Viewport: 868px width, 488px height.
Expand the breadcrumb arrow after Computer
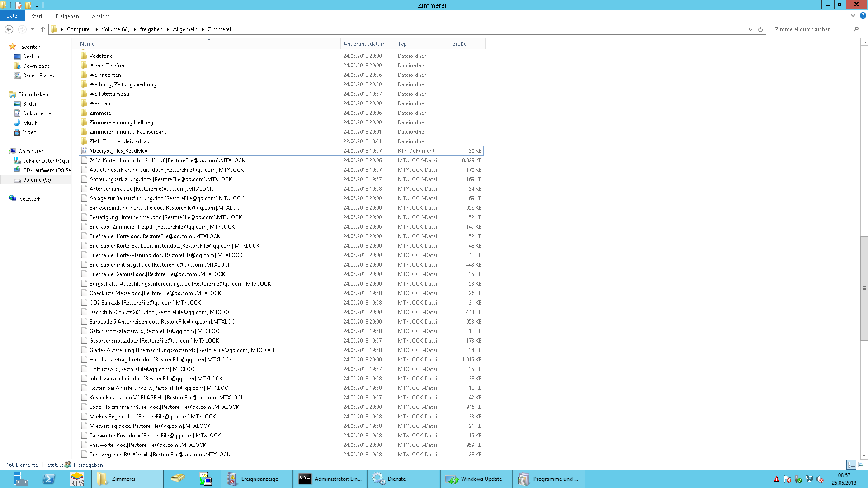(96, 29)
